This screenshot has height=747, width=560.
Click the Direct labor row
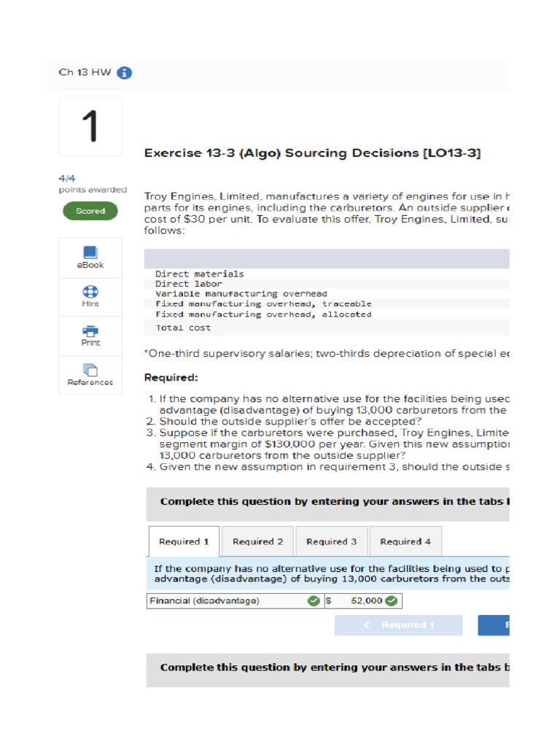point(327,284)
